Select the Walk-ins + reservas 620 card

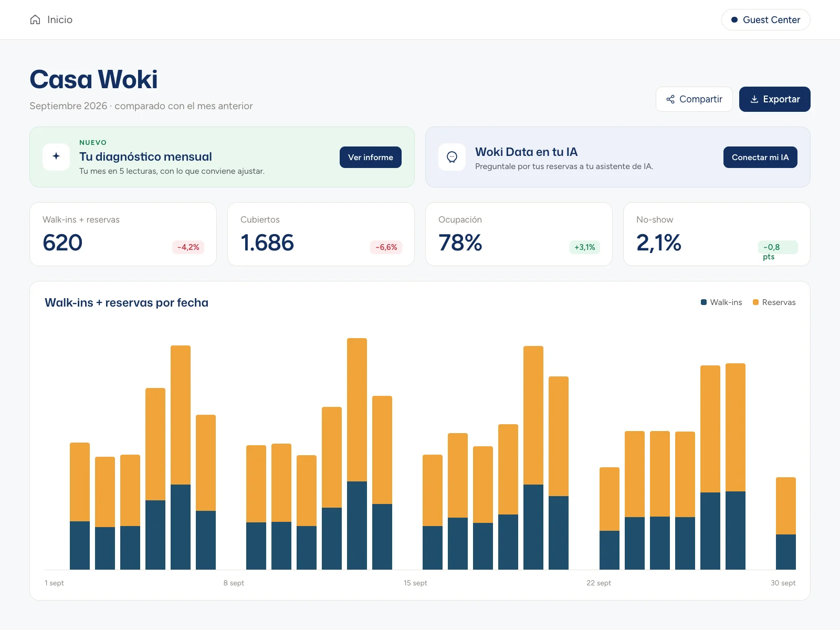123,234
